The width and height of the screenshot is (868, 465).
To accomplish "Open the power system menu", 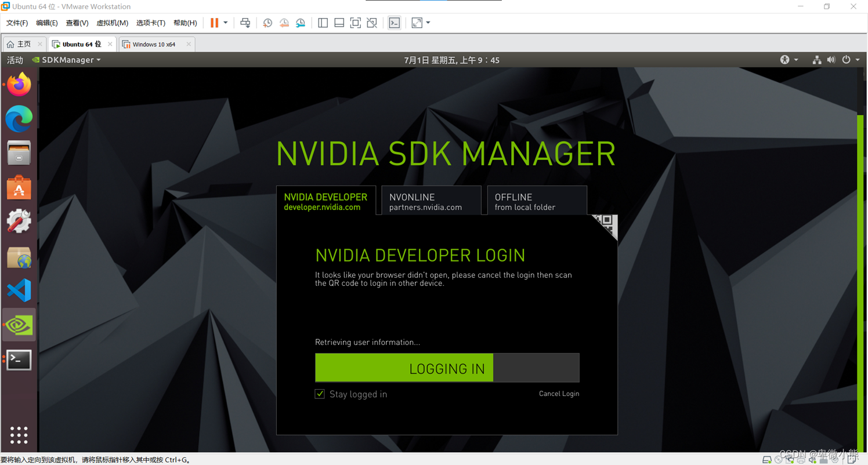I will [851, 60].
